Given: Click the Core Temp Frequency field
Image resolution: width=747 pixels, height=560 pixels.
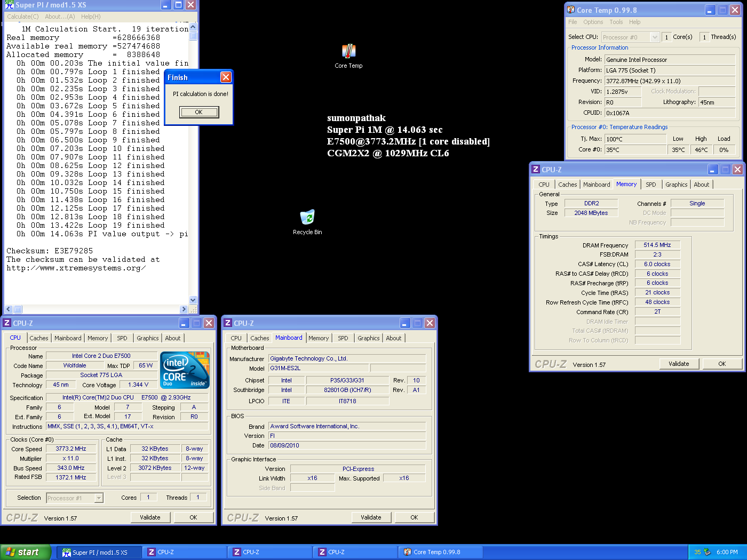Looking at the screenshot, I should point(670,81).
